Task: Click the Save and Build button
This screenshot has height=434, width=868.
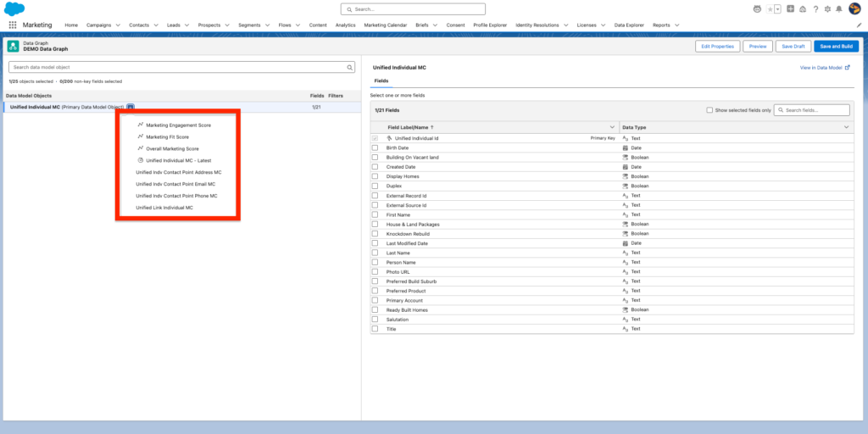Action: coord(836,46)
